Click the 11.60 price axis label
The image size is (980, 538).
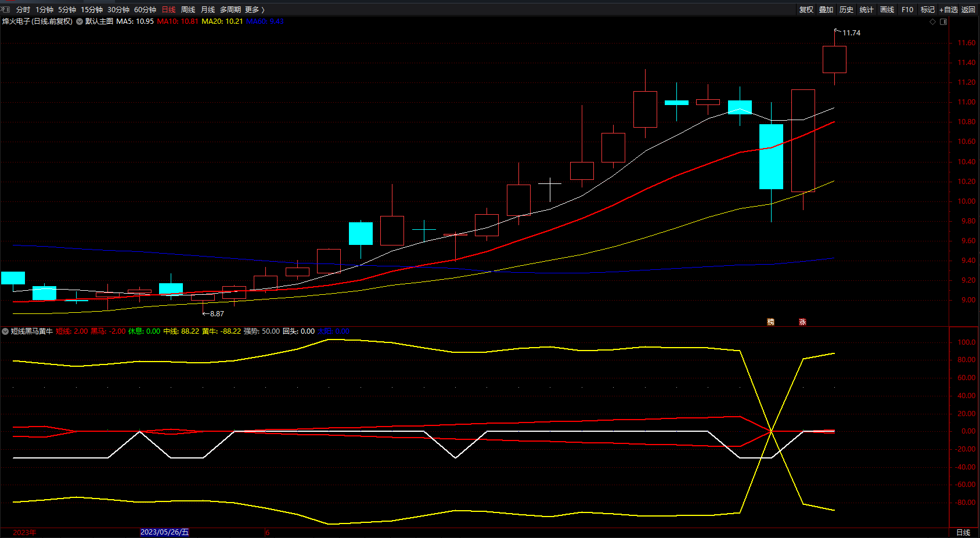coord(967,43)
